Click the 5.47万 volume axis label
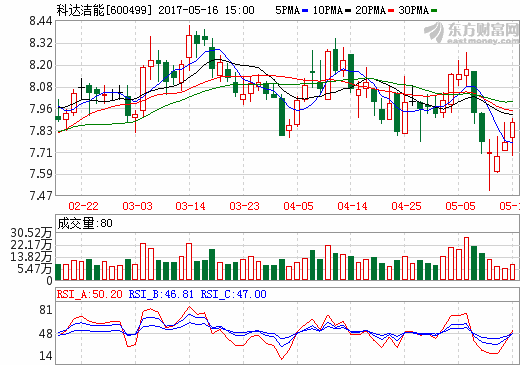This screenshot has height=365, width=520. click(x=34, y=269)
